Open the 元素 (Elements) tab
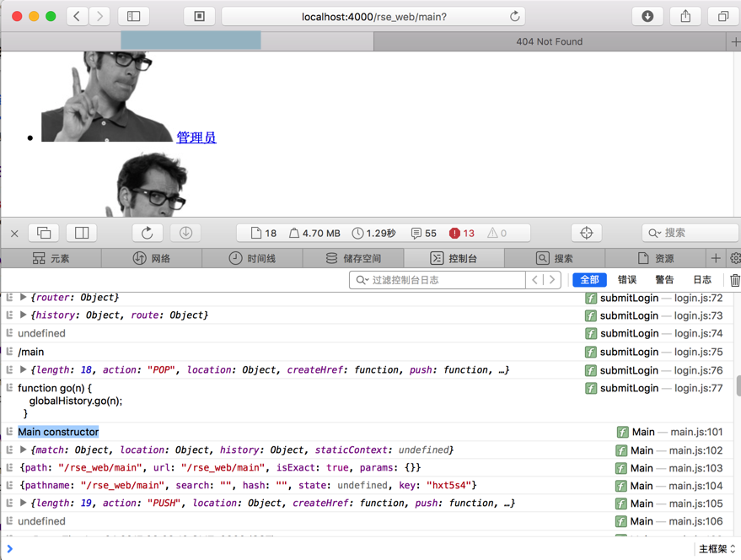This screenshot has width=741, height=560. [x=51, y=258]
